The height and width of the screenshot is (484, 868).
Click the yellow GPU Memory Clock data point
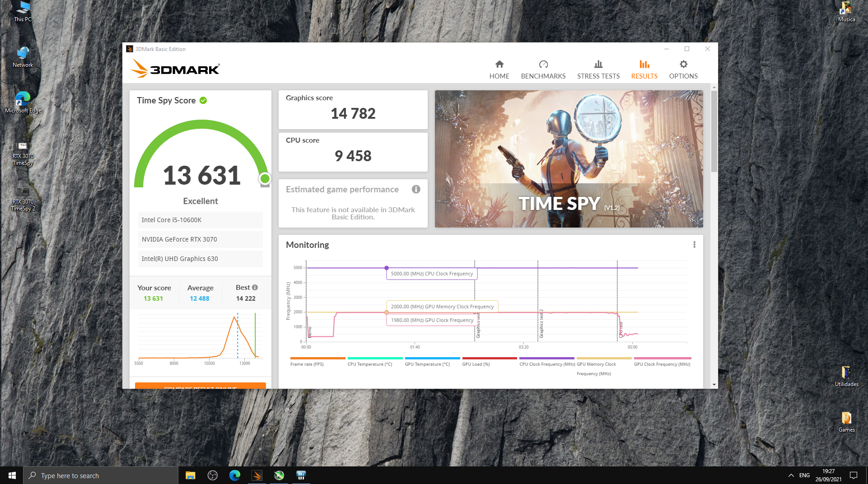tap(387, 312)
